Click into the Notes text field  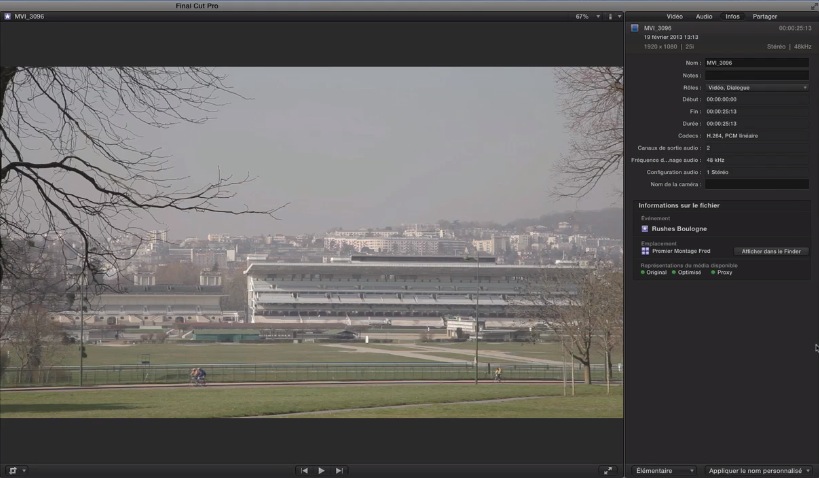(756, 75)
